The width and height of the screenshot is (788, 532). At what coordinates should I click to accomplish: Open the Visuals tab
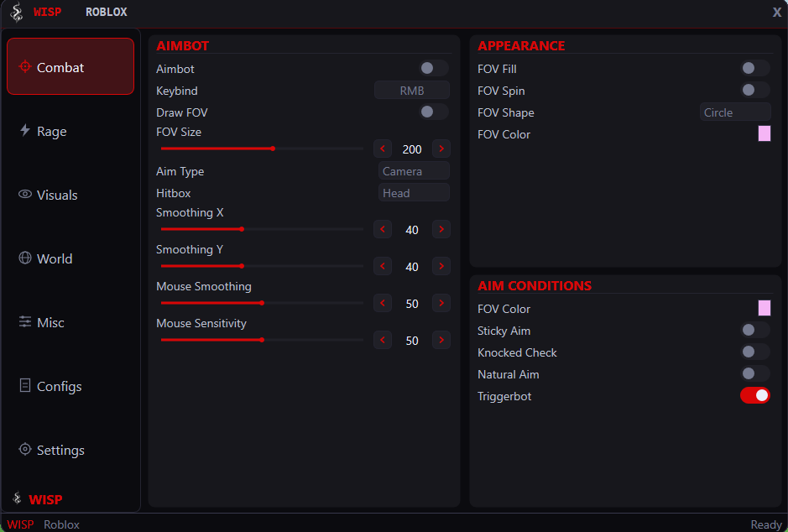[x=70, y=195]
